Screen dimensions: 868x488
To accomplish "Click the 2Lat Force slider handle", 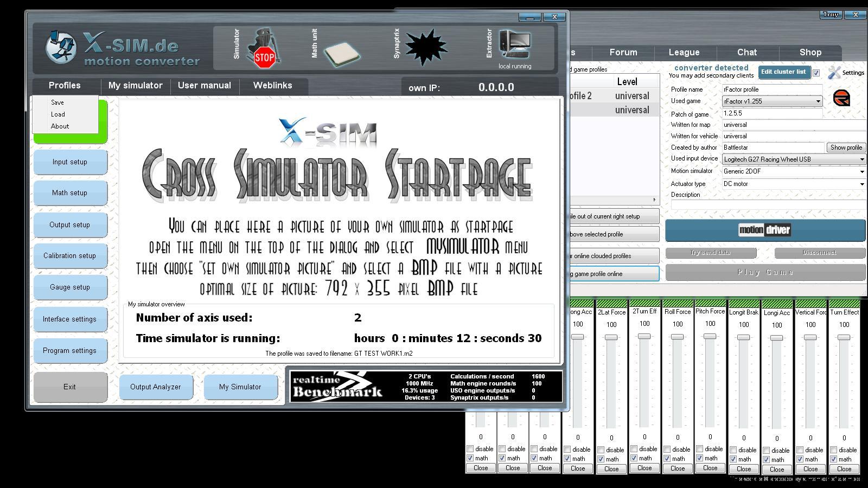I will 611,337.
